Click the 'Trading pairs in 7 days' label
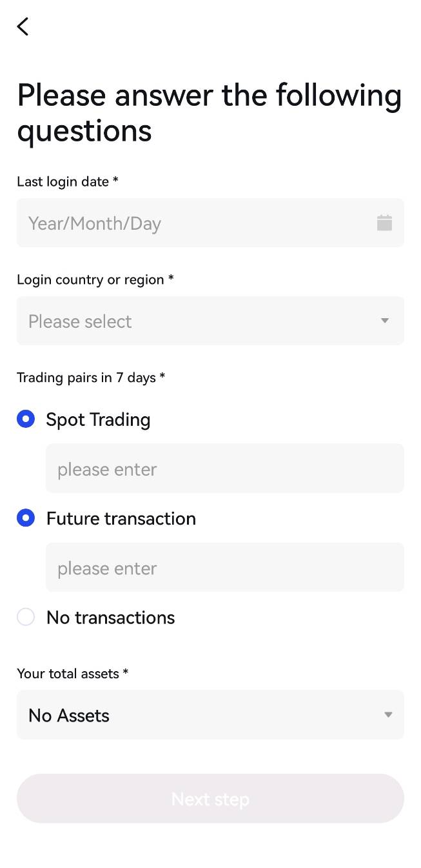The image size is (421, 868). pyautogui.click(x=91, y=378)
